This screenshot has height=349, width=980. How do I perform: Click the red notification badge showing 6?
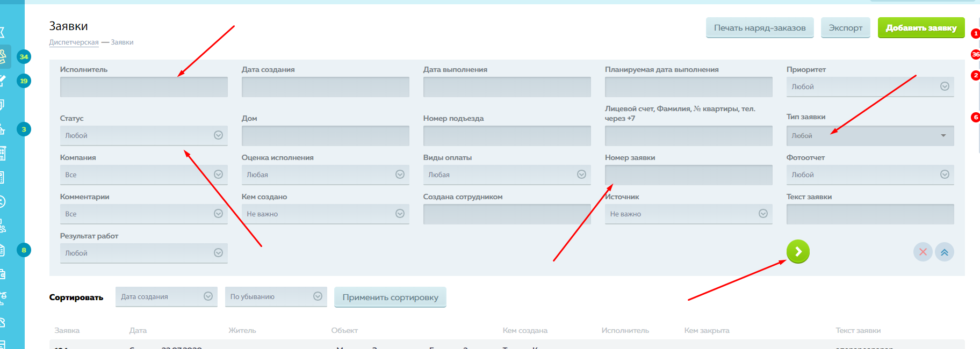coord(975,117)
